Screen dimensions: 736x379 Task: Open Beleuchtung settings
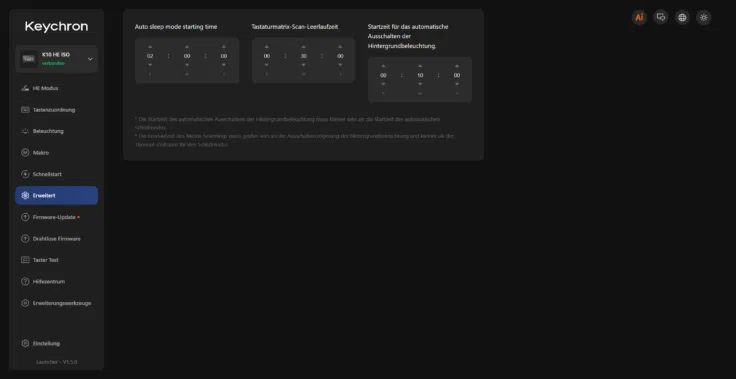click(57, 131)
